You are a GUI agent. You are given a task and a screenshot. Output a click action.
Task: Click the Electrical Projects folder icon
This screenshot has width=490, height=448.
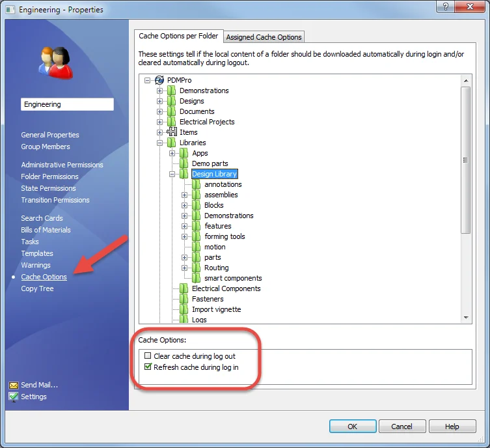click(171, 122)
